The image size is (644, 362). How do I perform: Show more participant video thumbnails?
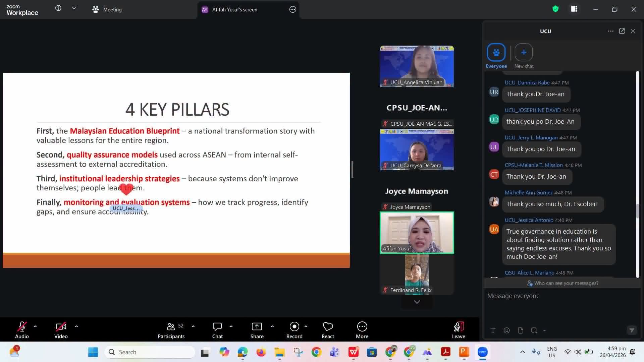click(417, 302)
